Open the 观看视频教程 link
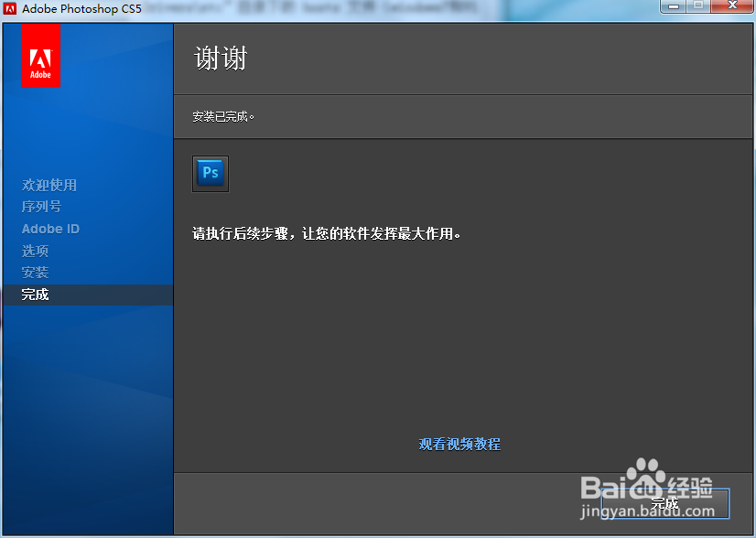The image size is (756, 538). point(459,444)
